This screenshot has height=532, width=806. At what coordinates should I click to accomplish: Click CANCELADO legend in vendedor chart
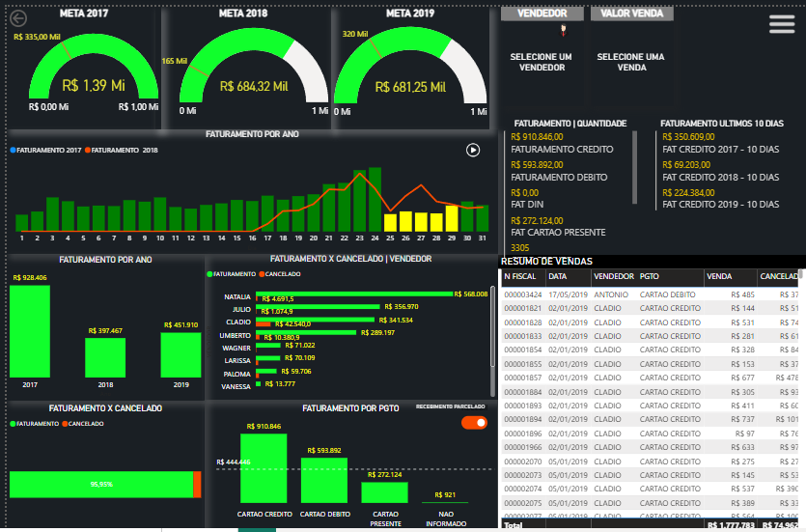280,274
